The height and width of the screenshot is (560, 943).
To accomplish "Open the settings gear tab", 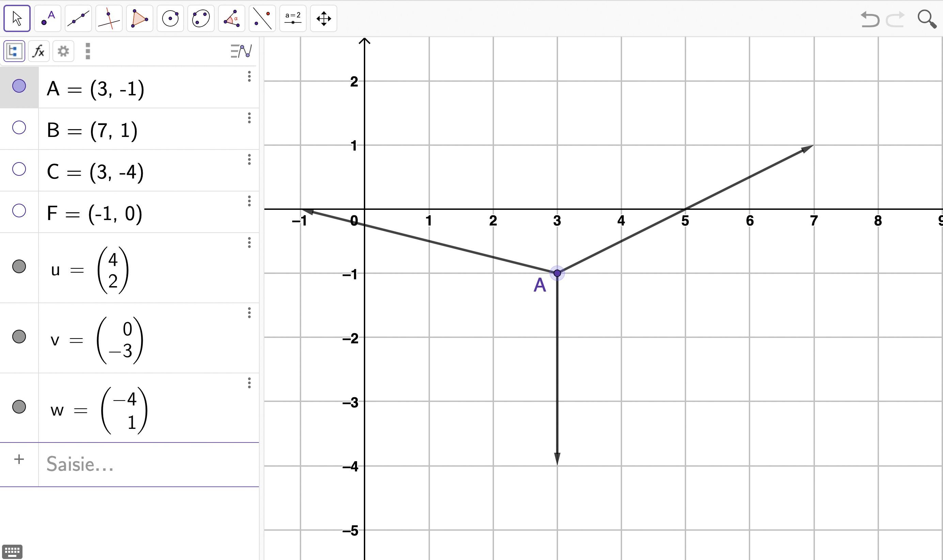I will 63,51.
